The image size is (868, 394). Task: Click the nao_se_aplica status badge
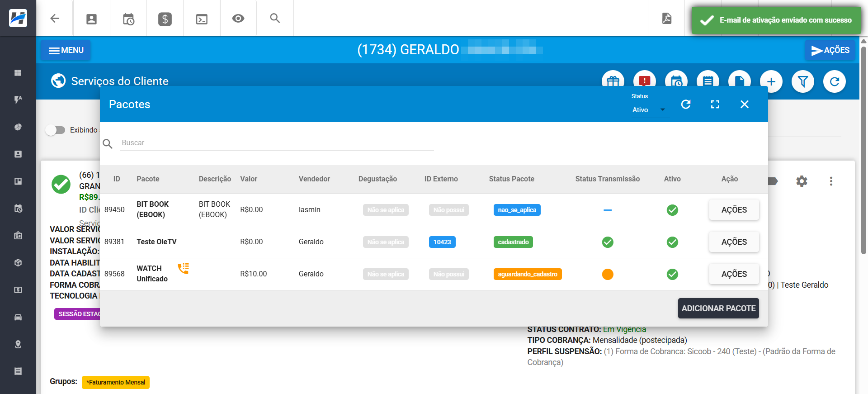pyautogui.click(x=517, y=210)
